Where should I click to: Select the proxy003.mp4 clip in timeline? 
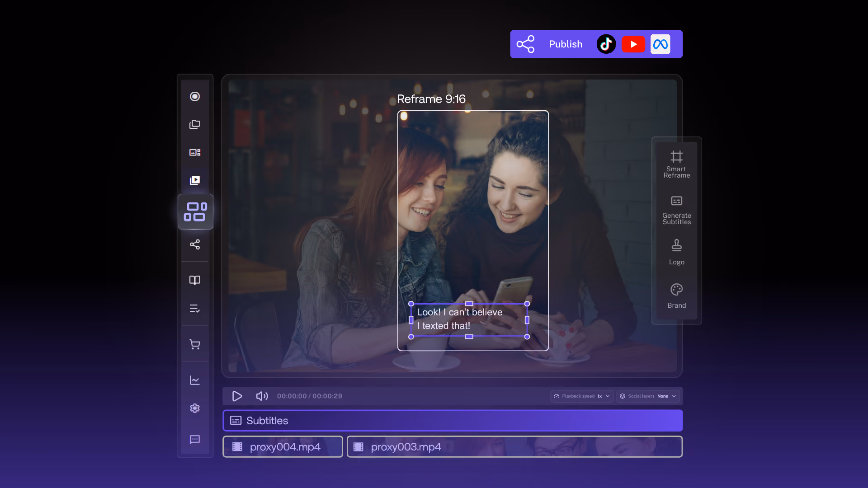click(x=514, y=447)
